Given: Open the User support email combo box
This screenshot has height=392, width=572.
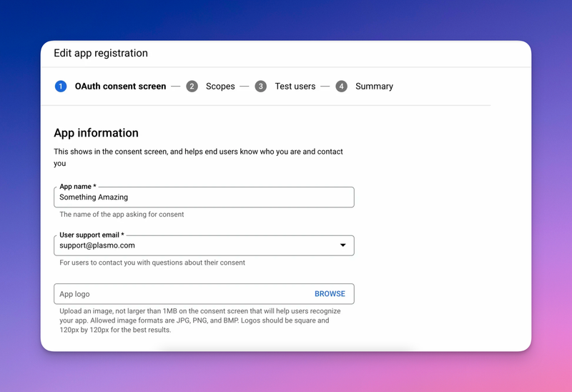Looking at the screenshot, I should pyautogui.click(x=204, y=245).
